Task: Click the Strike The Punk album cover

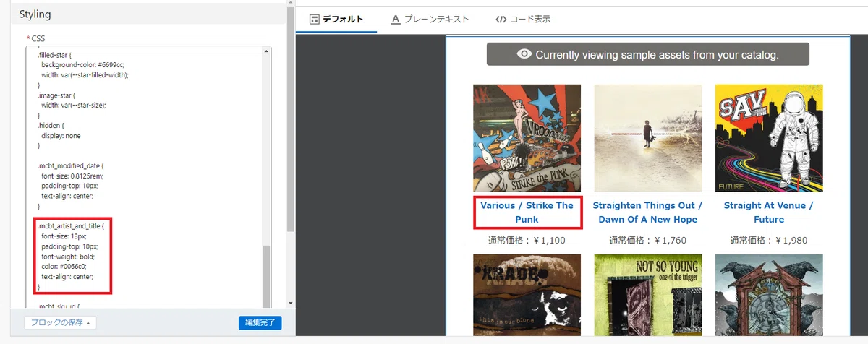Action: tap(527, 138)
